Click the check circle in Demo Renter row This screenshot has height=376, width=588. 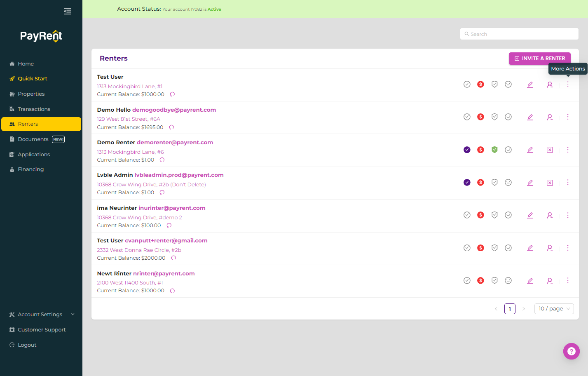[467, 150]
